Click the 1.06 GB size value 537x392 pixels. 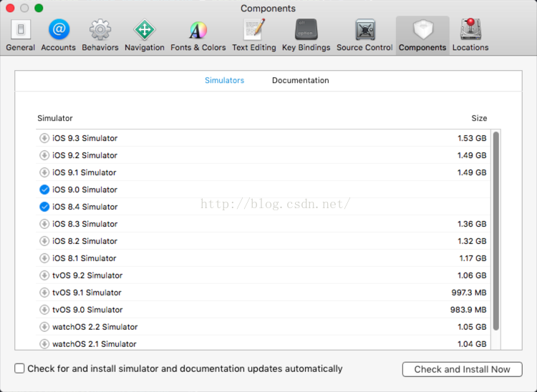coord(472,275)
